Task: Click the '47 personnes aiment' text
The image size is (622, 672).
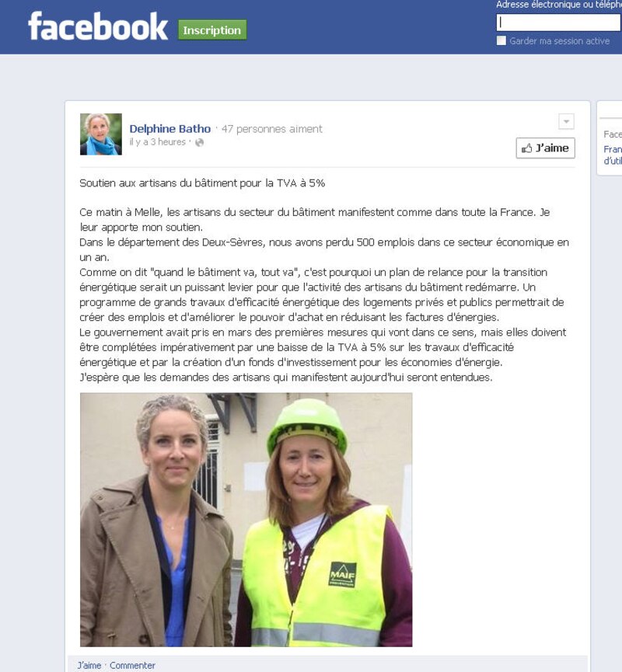Action: (x=272, y=129)
